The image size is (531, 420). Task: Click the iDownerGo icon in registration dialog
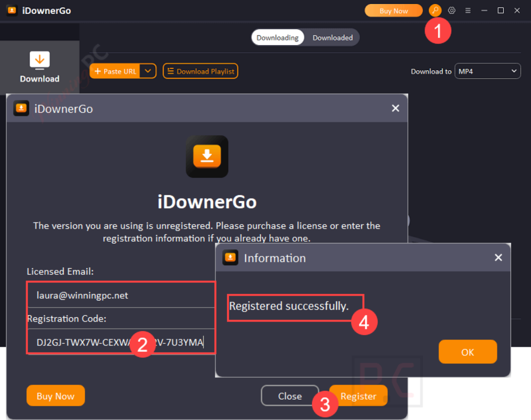pos(21,108)
